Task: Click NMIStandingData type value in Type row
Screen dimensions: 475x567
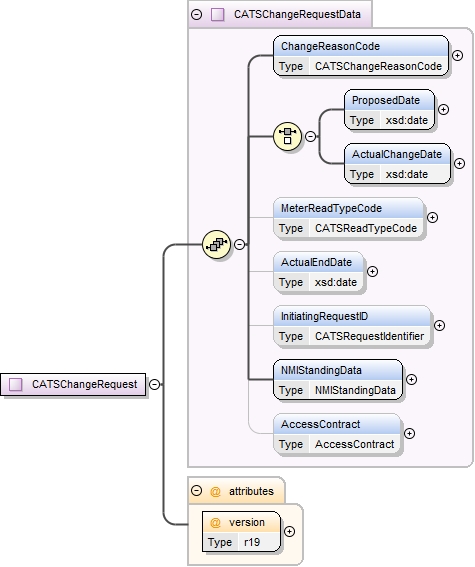Action: tap(355, 390)
